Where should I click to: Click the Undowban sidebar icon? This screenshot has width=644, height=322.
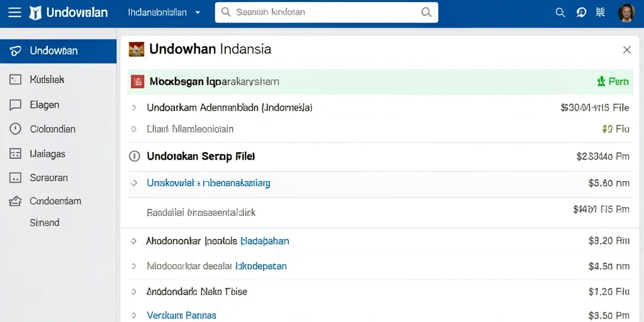(x=15, y=52)
